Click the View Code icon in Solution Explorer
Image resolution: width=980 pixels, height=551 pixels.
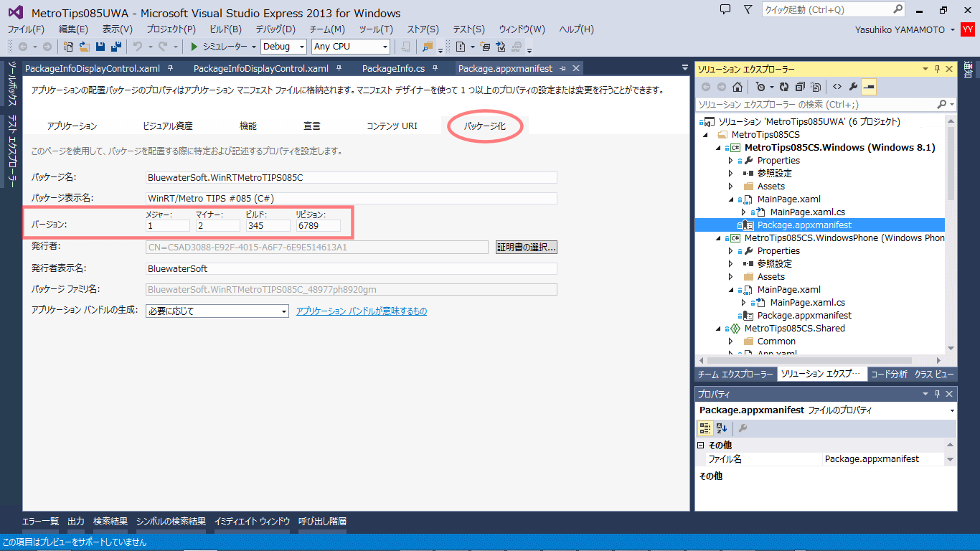coord(837,87)
